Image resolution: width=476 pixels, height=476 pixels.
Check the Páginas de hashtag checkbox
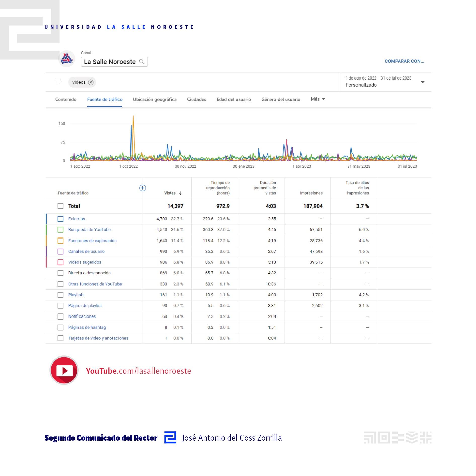click(x=60, y=327)
